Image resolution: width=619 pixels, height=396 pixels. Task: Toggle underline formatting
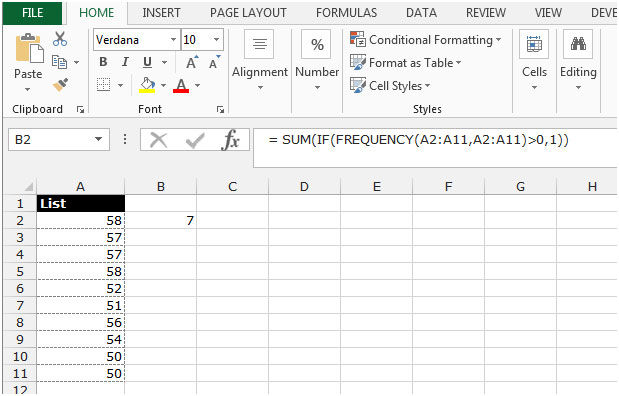(x=147, y=62)
